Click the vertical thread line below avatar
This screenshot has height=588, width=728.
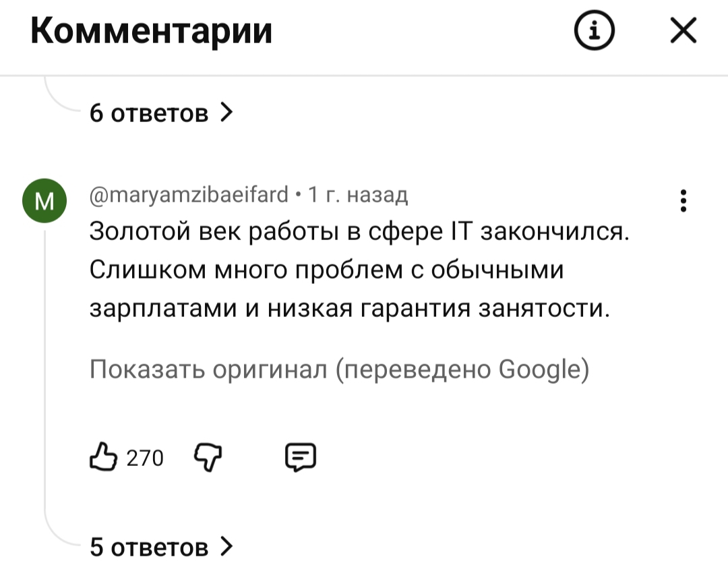[x=44, y=378]
